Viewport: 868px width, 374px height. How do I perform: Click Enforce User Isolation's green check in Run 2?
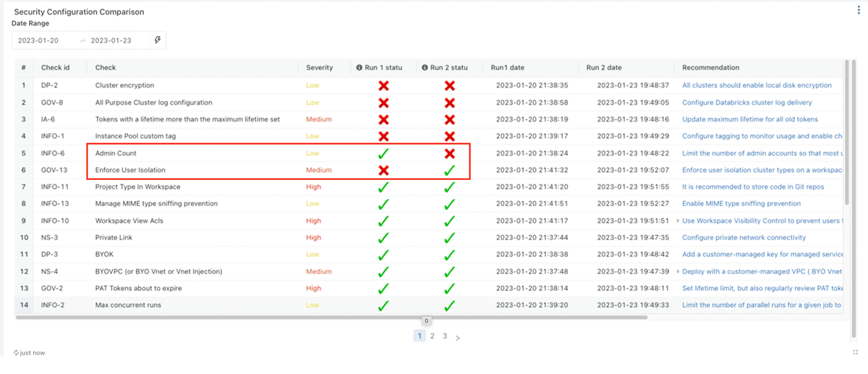(449, 171)
